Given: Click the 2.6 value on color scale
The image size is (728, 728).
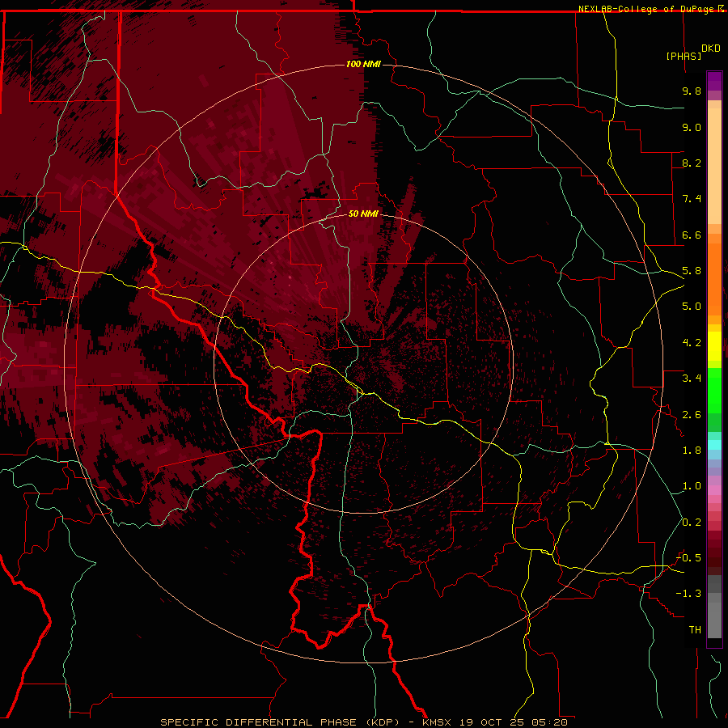Looking at the screenshot, I should click(x=692, y=415).
